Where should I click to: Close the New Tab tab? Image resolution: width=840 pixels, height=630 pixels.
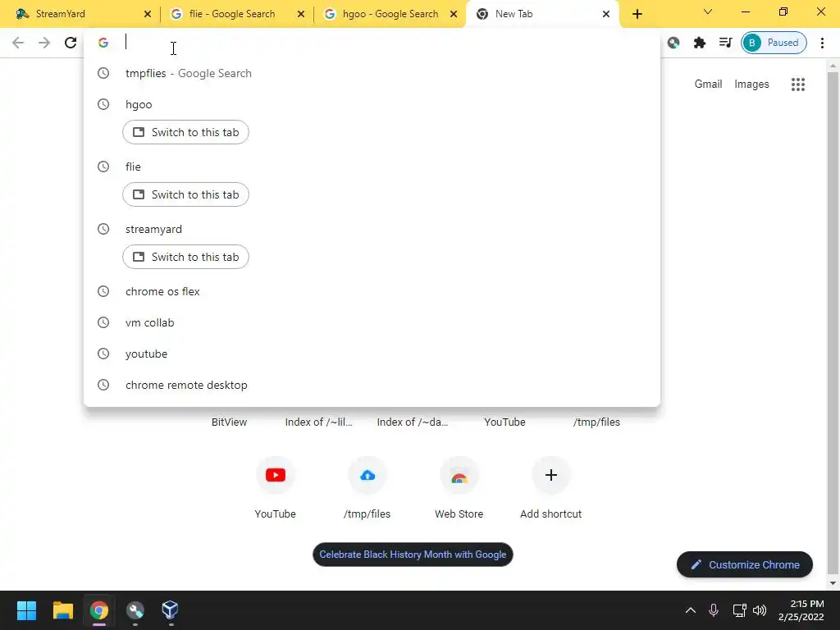(x=606, y=14)
